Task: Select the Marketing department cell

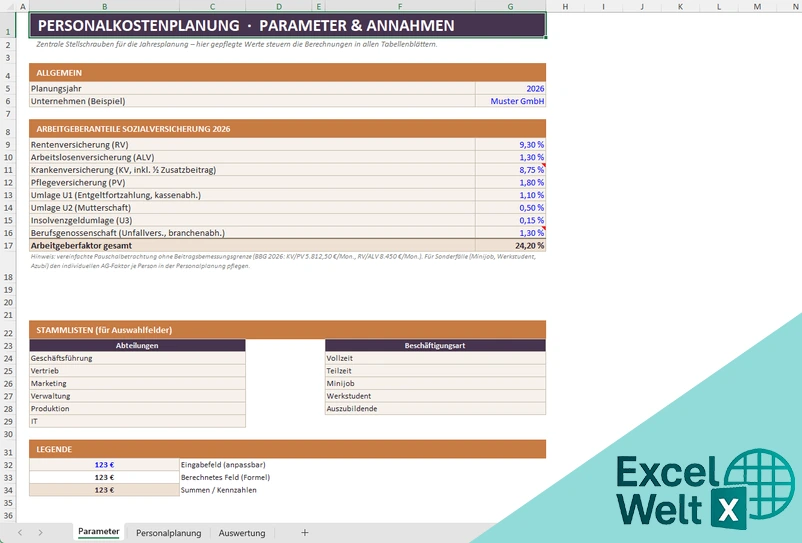Action: coord(137,383)
